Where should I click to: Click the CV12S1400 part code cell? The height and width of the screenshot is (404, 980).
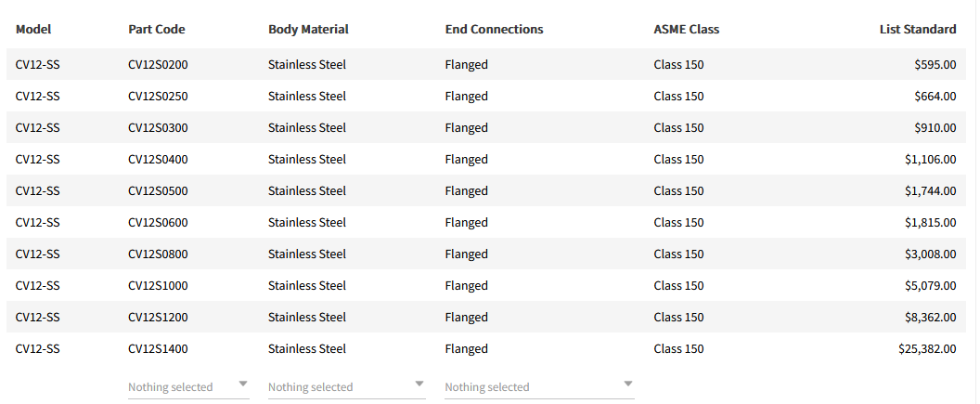158,349
